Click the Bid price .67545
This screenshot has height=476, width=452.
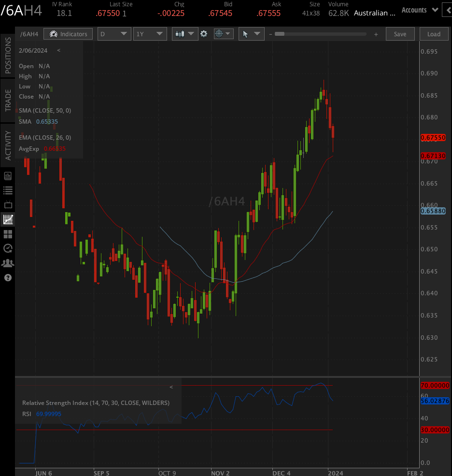[220, 14]
